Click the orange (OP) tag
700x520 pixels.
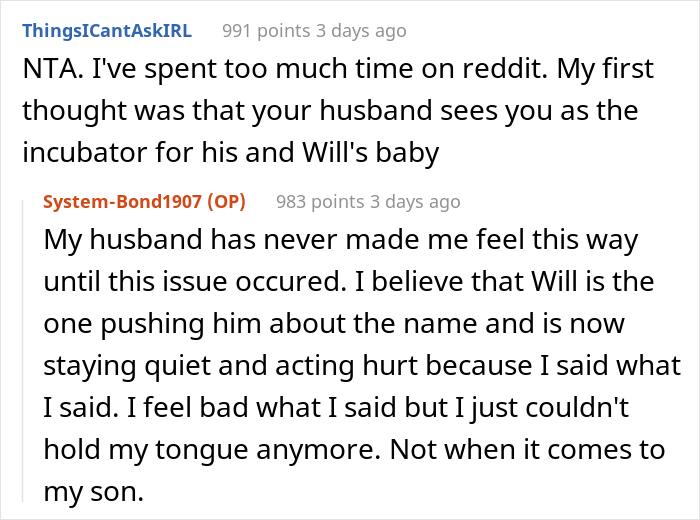tap(226, 202)
